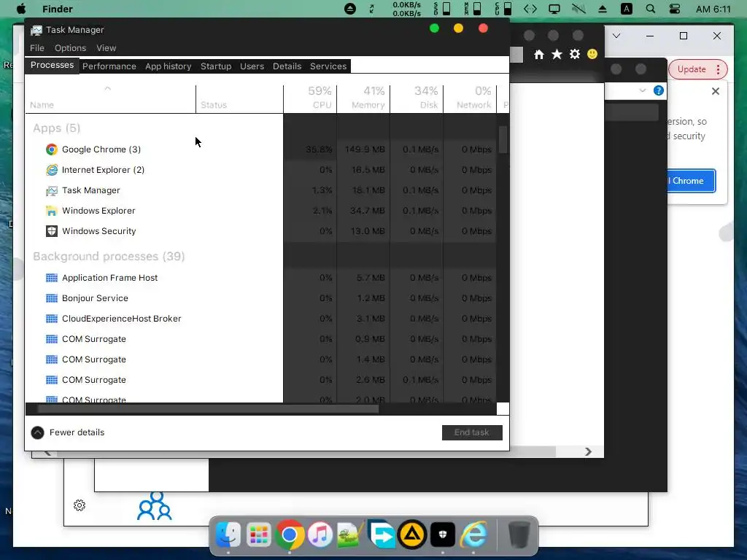Select the Google Chrome (3) process row

261,149
